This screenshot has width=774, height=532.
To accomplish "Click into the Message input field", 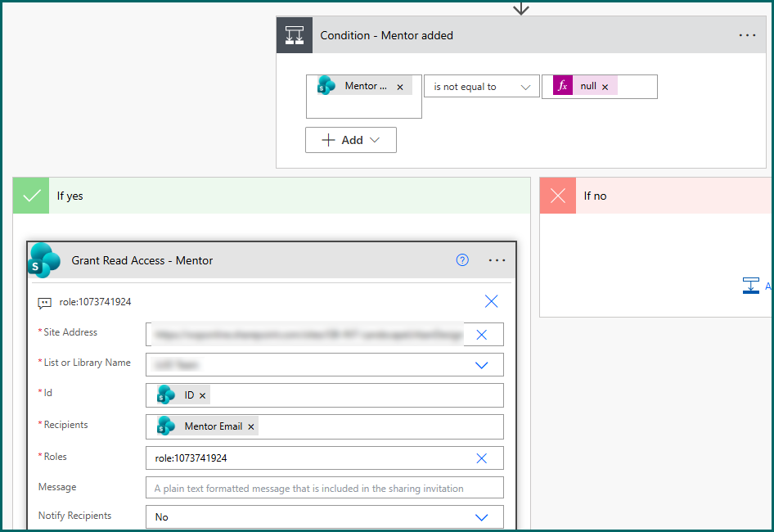I will [x=324, y=488].
